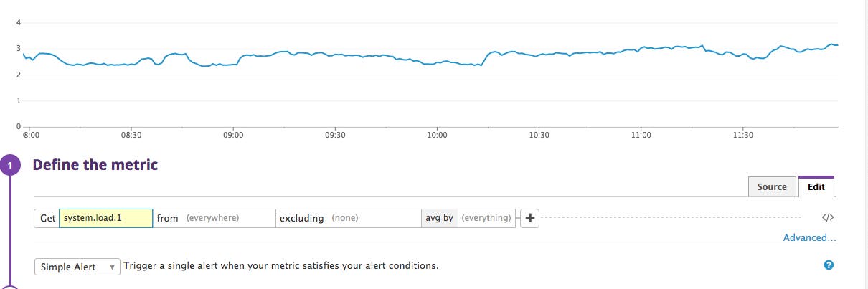Viewport: 868px width, 289px height.
Task: Click the from (everywhere) scope field
Action: coord(214,218)
